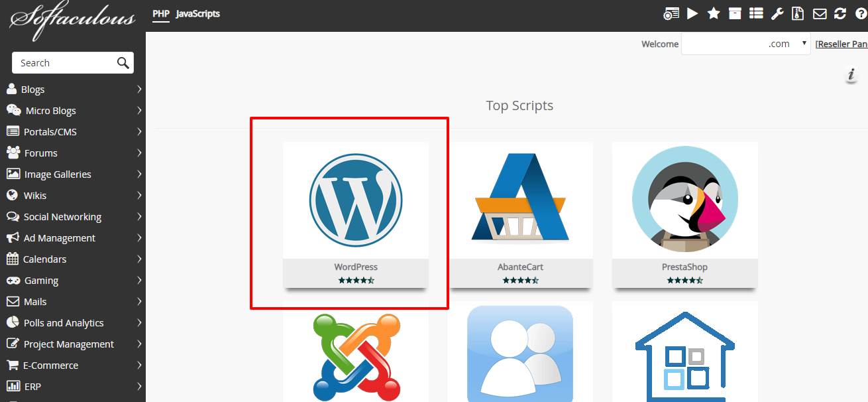Click the italic i information icon
This screenshot has height=402, width=868.
(x=852, y=76)
